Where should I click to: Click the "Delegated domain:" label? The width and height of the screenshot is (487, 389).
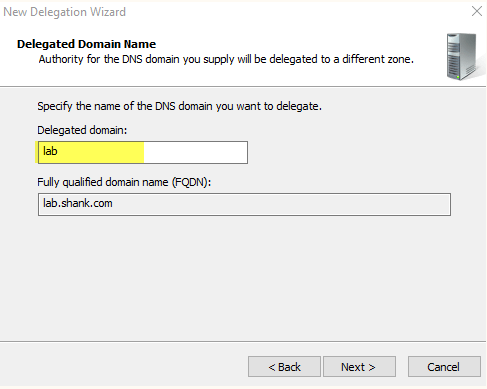tap(82, 130)
